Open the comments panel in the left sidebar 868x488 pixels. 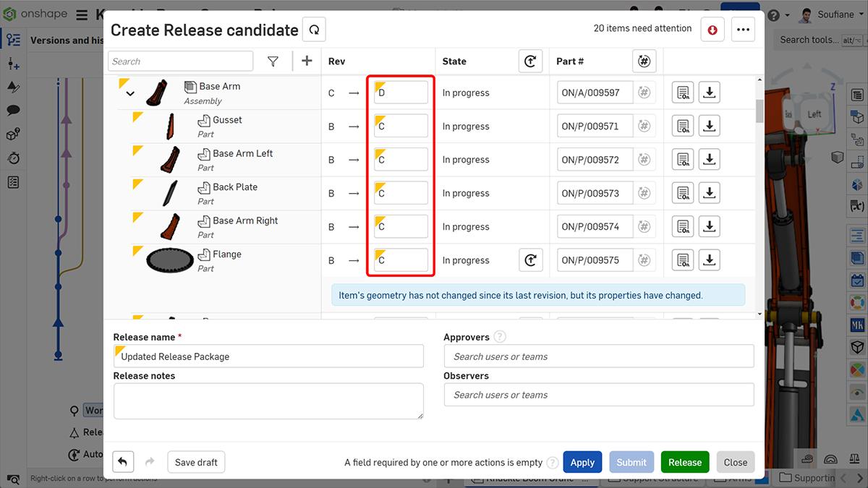coord(13,110)
